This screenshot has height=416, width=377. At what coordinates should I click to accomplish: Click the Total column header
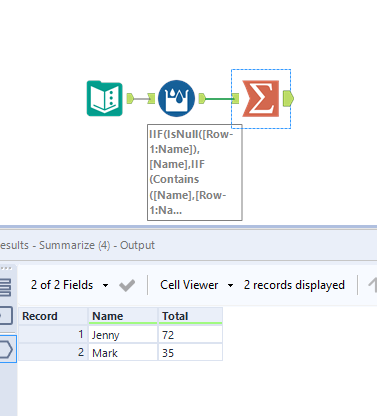tap(190, 316)
